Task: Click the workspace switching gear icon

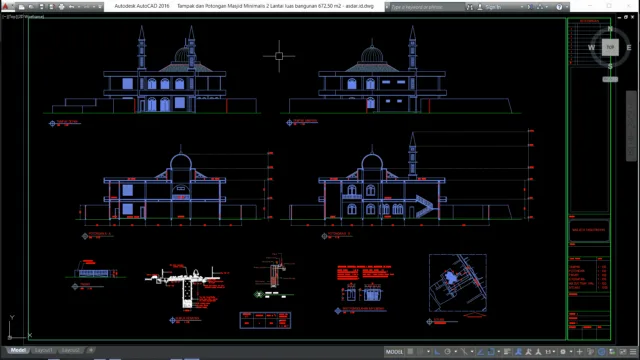Action: pos(563,352)
